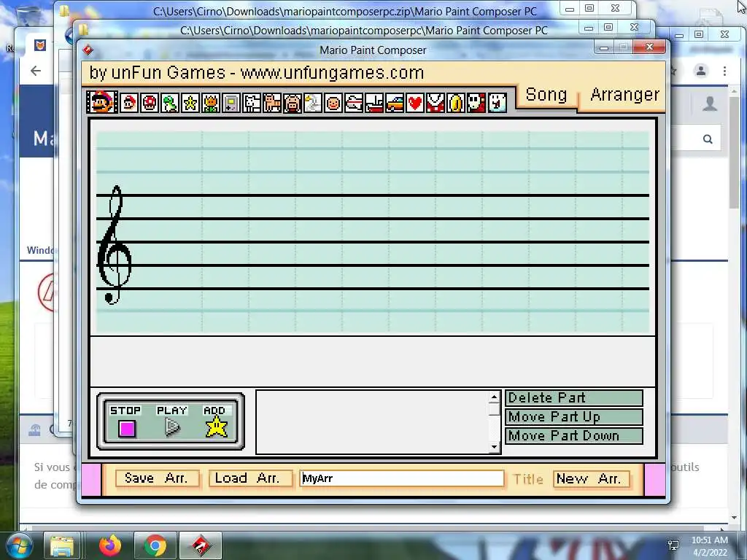Click the empty parts list box
This screenshot has height=560, width=747.
point(373,422)
